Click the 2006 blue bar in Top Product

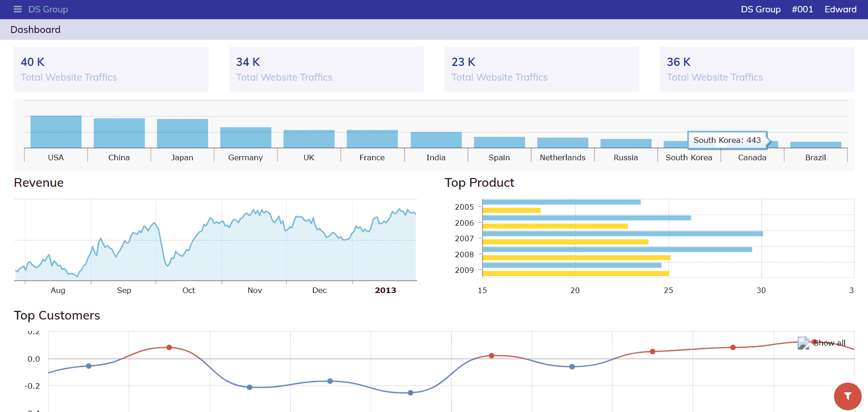(587, 218)
